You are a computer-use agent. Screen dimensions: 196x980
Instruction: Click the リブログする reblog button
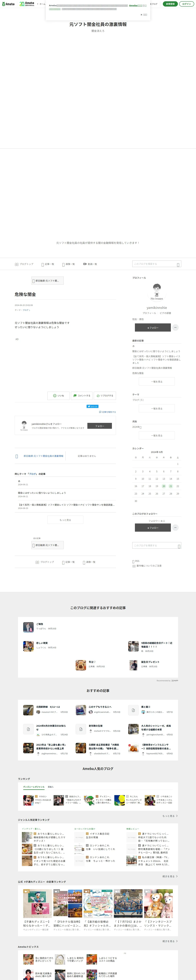pos(105,396)
